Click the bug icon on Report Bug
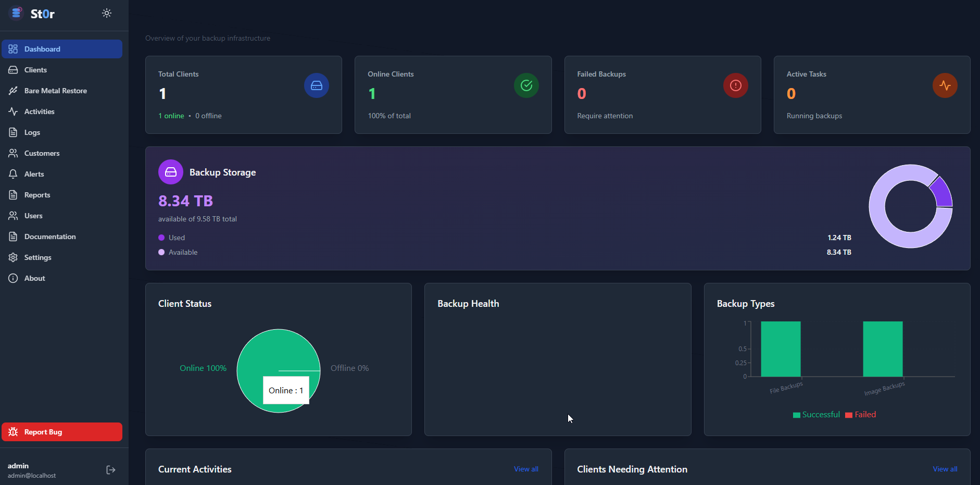Image resolution: width=980 pixels, height=485 pixels. [x=12, y=431]
